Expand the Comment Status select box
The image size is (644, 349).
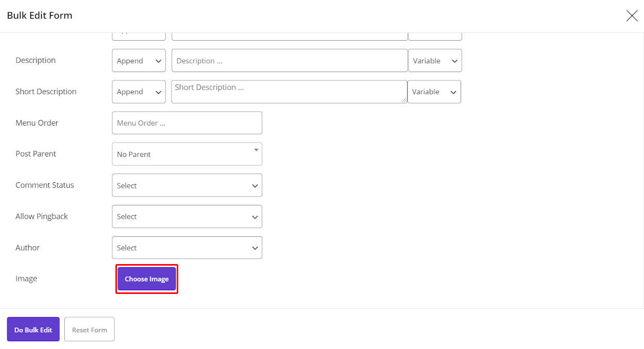[x=187, y=185]
